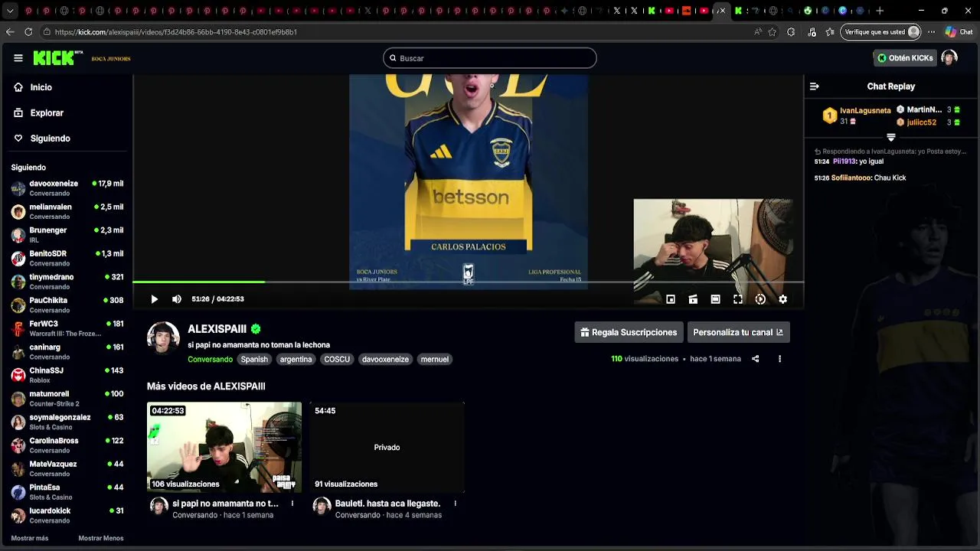Open ALEXISPAIII channel avatar
The width and height of the screenshot is (980, 551).
point(163,338)
